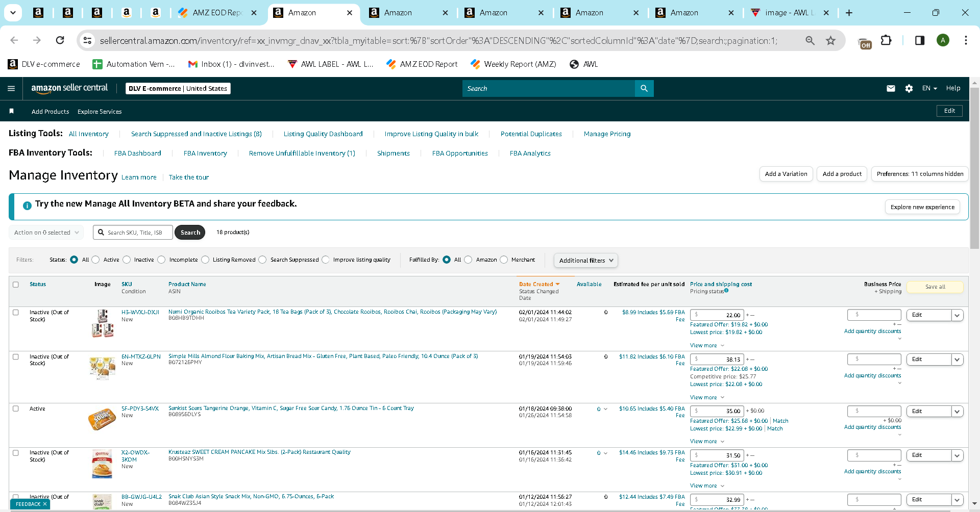Open the Action on 0 selected dropdown
The height and width of the screenshot is (512, 980).
pyautogui.click(x=46, y=233)
